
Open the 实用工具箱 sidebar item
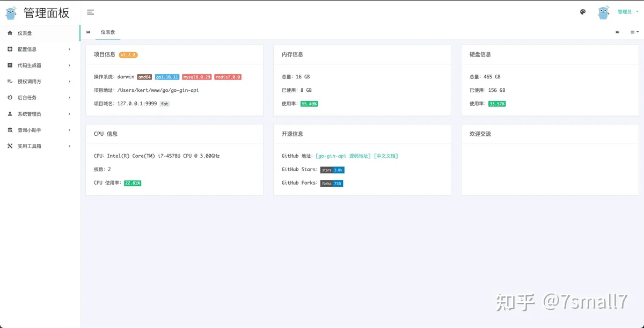[x=40, y=145]
